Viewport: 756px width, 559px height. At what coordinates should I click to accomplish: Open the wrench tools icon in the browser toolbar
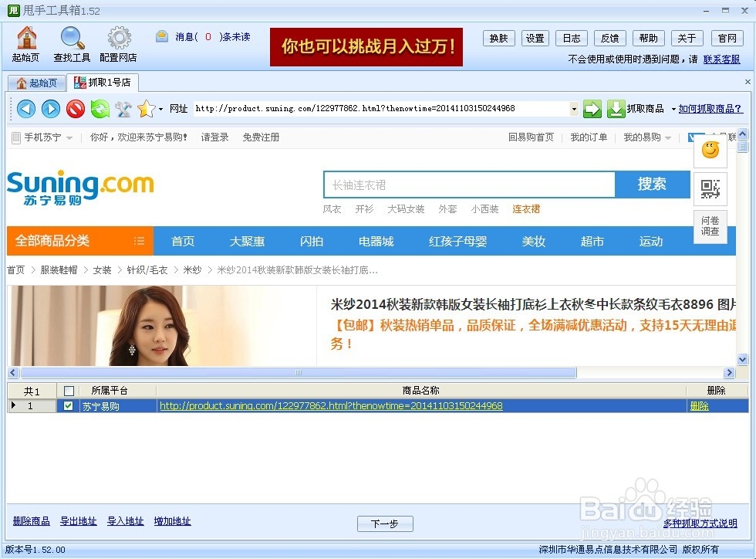click(x=123, y=109)
